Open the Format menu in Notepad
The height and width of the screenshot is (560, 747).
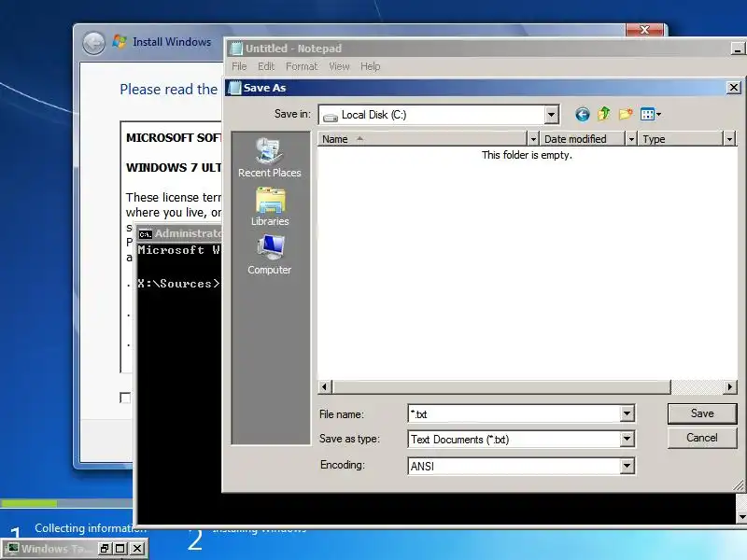pyautogui.click(x=302, y=66)
